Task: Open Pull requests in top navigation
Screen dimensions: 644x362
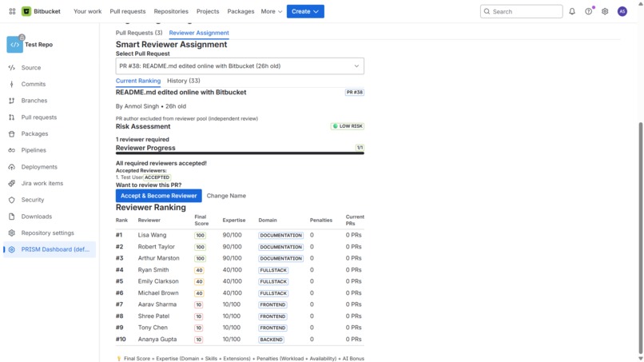Action: pyautogui.click(x=127, y=11)
